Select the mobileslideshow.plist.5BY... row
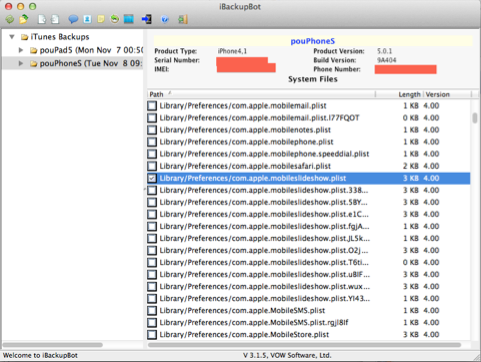This screenshot has width=481, height=362. [x=309, y=202]
